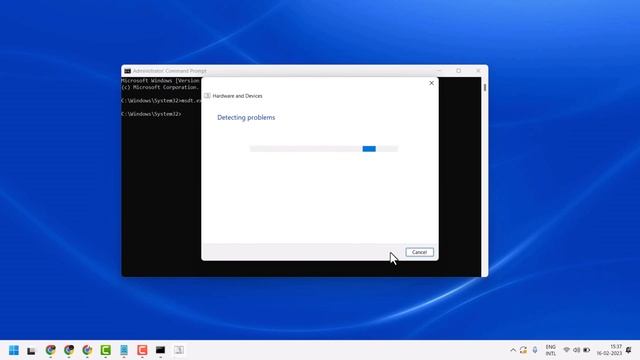The image size is (640, 360).
Task: Open the light blue taskbar app
Action: click(124, 350)
